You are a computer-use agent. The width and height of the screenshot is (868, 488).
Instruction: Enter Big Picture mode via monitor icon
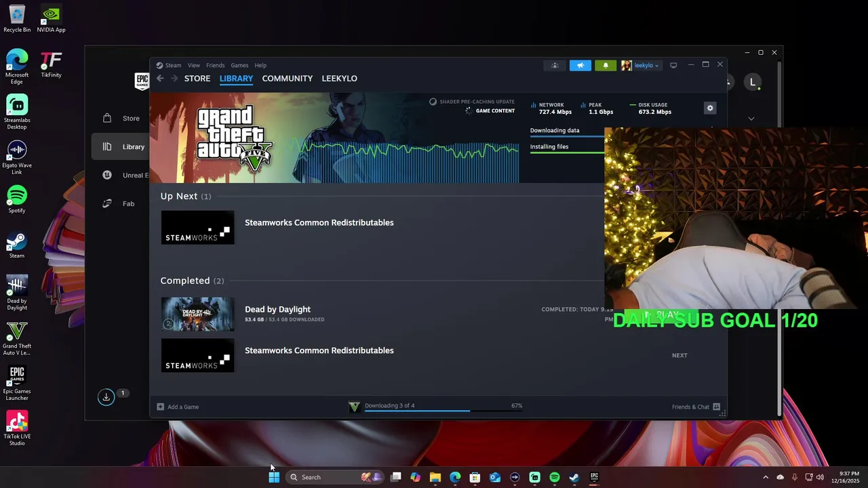[x=673, y=65]
